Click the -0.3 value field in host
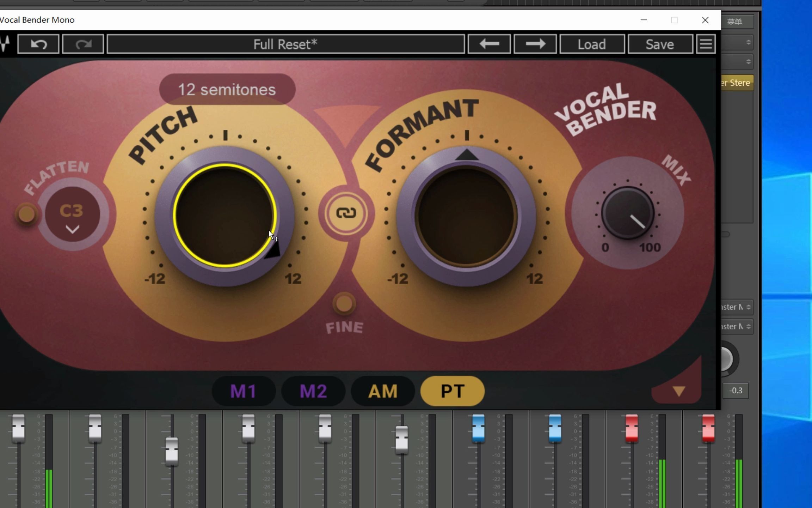The height and width of the screenshot is (508, 812). point(736,391)
